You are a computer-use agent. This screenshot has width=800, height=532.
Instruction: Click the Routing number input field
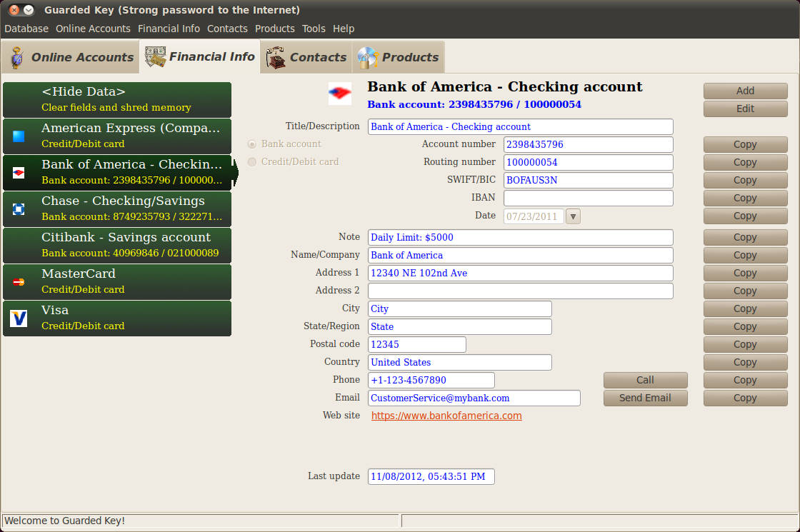pyautogui.click(x=589, y=162)
